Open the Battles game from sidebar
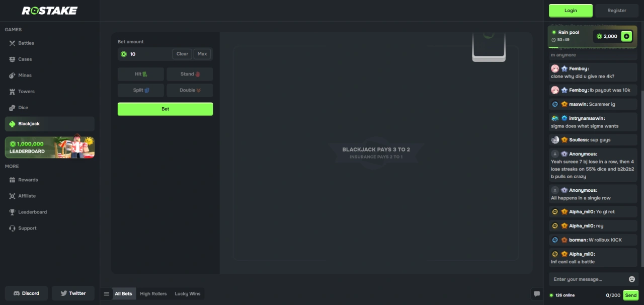Screen dimensions: 644x305 click(x=49, y=43)
